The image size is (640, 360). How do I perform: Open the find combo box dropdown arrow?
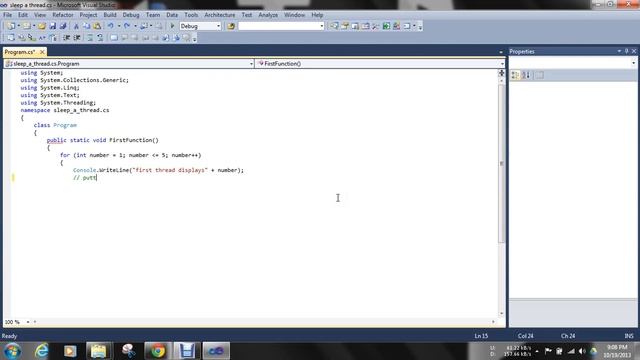pyautogui.click(x=321, y=26)
